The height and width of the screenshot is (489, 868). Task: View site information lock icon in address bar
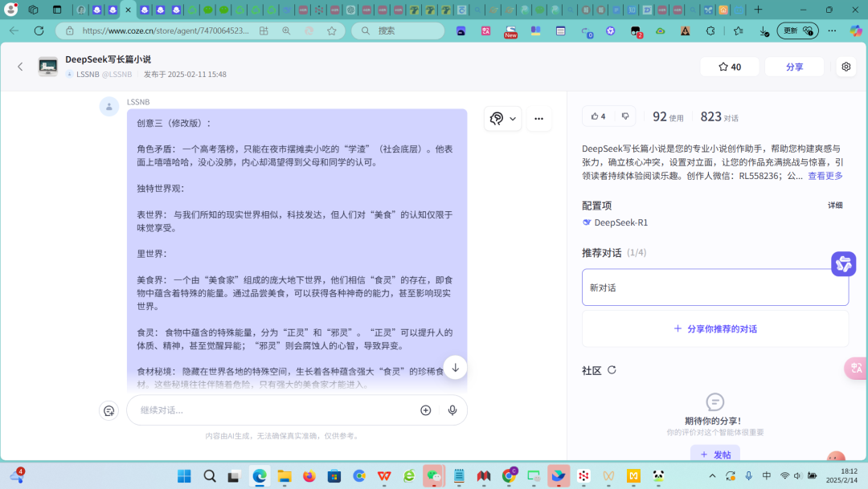tap(70, 31)
